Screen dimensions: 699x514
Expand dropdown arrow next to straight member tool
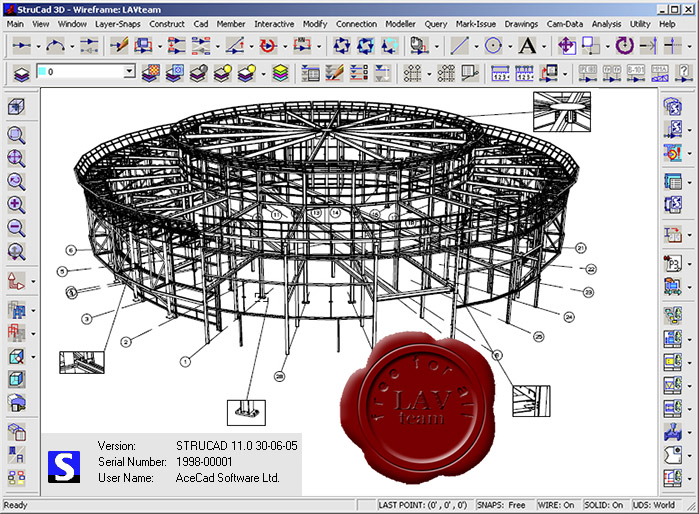38,46
